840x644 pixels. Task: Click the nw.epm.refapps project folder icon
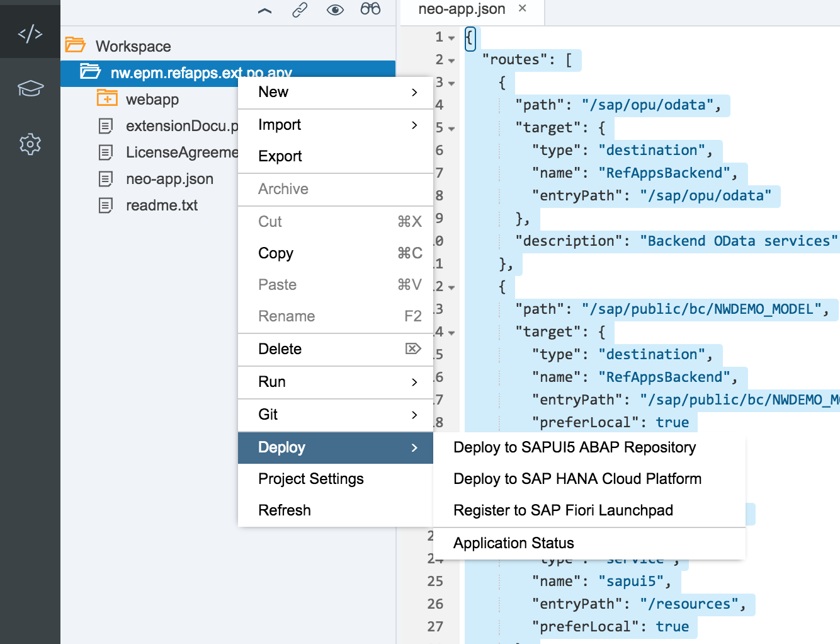tap(91, 72)
